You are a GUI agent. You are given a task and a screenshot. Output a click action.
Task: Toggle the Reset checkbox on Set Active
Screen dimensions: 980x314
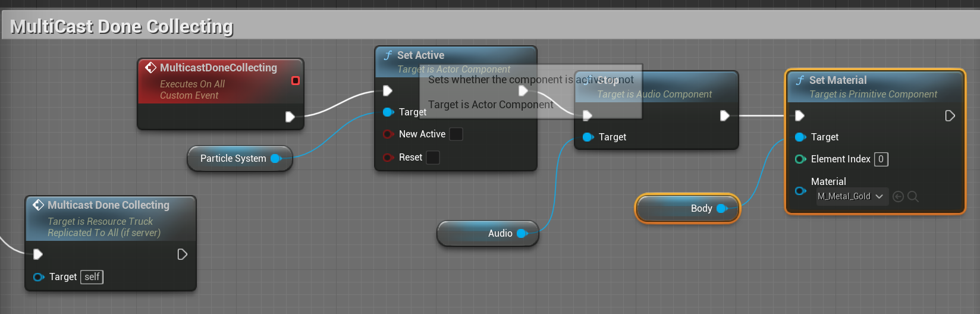[x=433, y=158]
